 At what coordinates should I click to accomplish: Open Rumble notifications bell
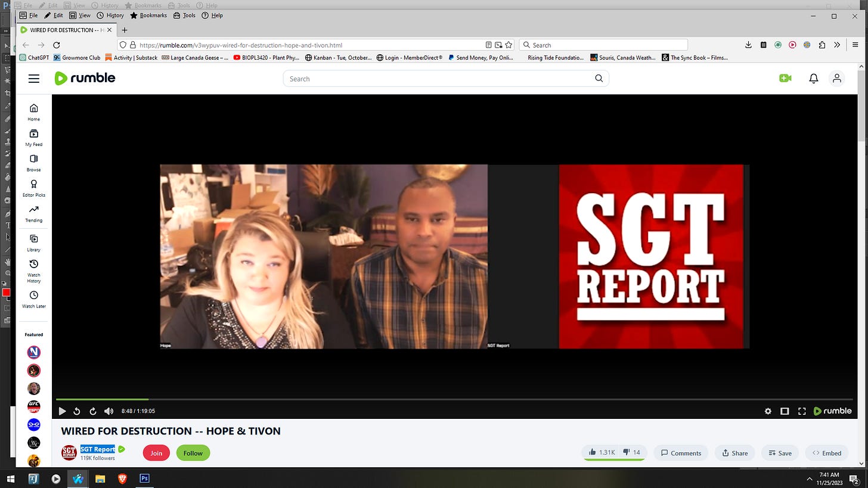[x=813, y=79]
